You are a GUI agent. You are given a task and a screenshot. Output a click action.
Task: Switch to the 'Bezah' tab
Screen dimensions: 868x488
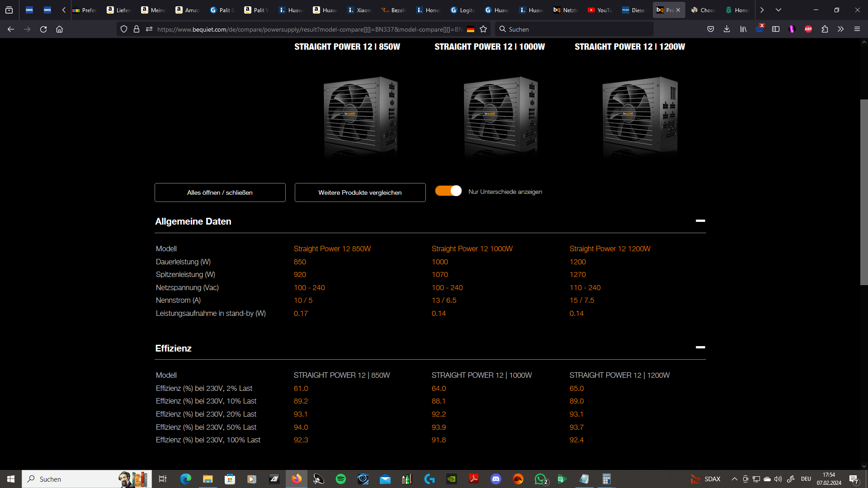point(393,10)
